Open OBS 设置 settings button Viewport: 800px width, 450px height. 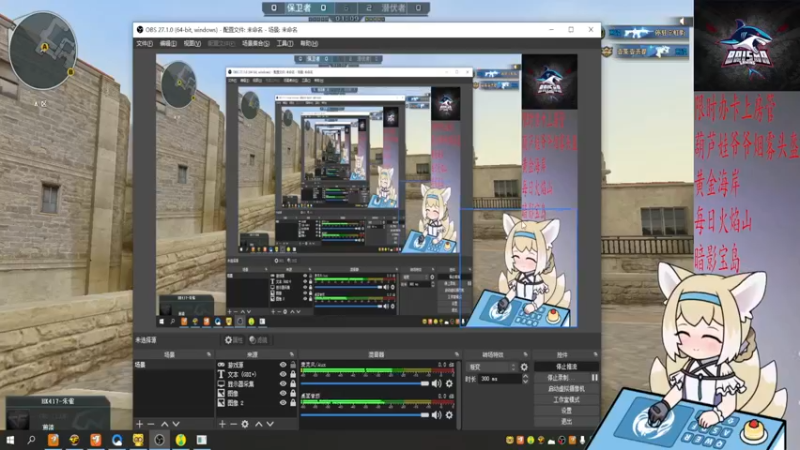pyautogui.click(x=566, y=411)
